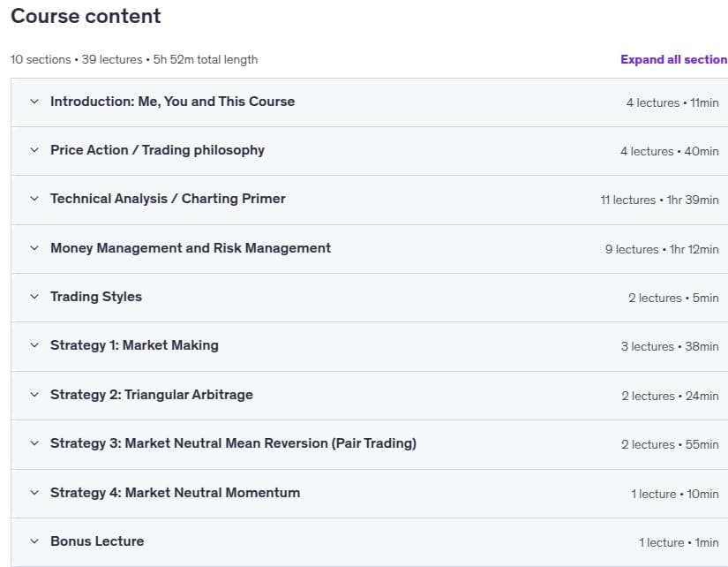Expand the Price Action / Trading philosophy chevron

[34, 149]
